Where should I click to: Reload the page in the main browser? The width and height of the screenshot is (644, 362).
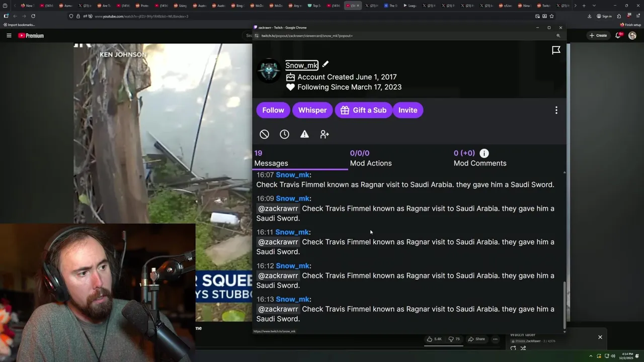[33, 16]
